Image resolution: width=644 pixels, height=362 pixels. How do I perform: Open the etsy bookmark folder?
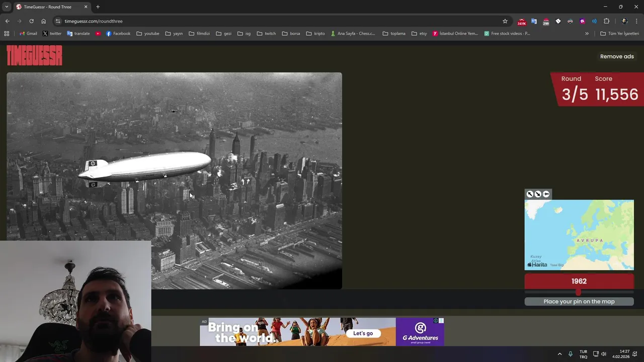419,34
